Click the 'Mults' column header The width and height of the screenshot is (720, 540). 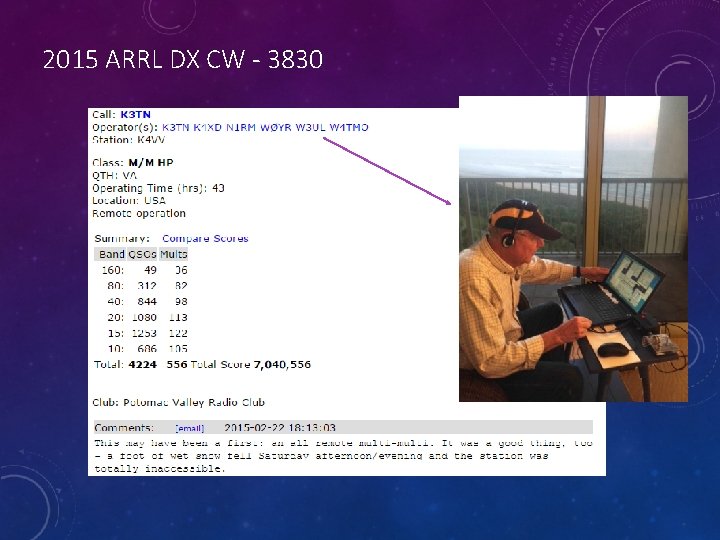click(x=174, y=254)
